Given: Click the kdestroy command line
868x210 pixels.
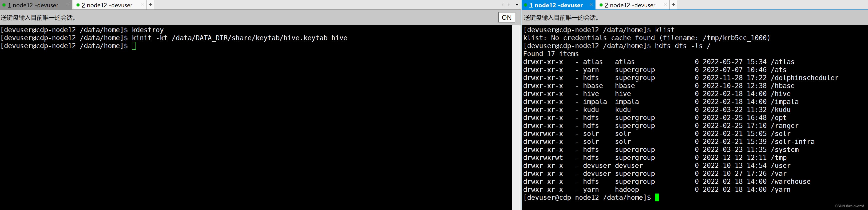Looking at the screenshot, I should tap(82, 30).
